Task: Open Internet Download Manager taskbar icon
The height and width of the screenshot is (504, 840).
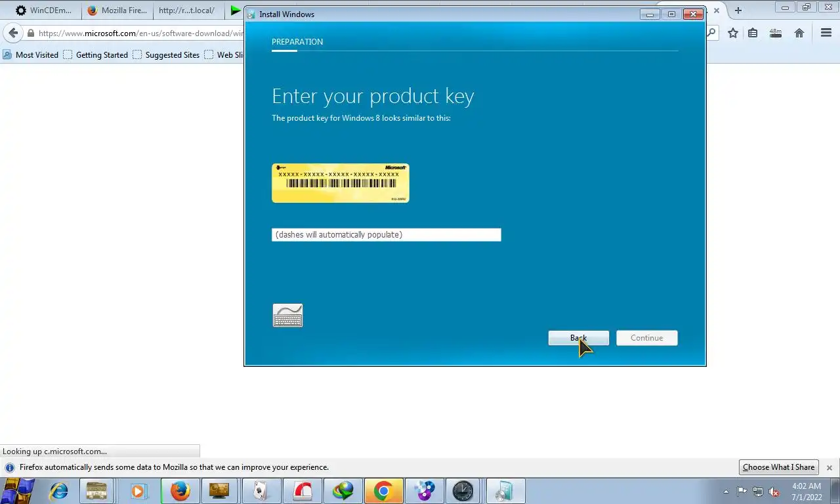Action: tap(343, 491)
